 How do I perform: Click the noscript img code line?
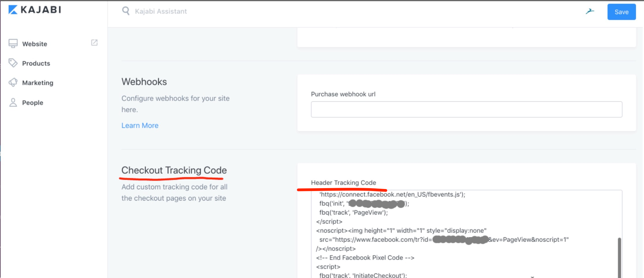pos(401,231)
